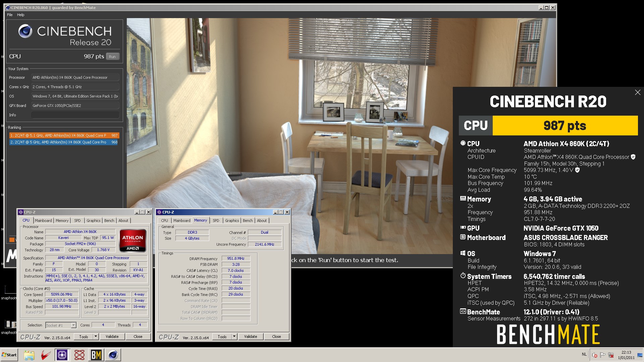
Task: Click the verified badge next to Max Core Frequency
Action: pyautogui.click(x=577, y=170)
